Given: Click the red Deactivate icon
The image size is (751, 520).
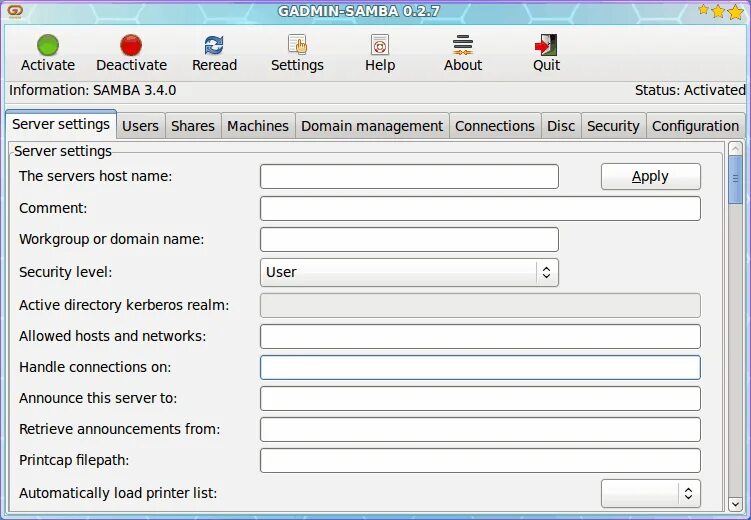Looking at the screenshot, I should pyautogui.click(x=131, y=45).
